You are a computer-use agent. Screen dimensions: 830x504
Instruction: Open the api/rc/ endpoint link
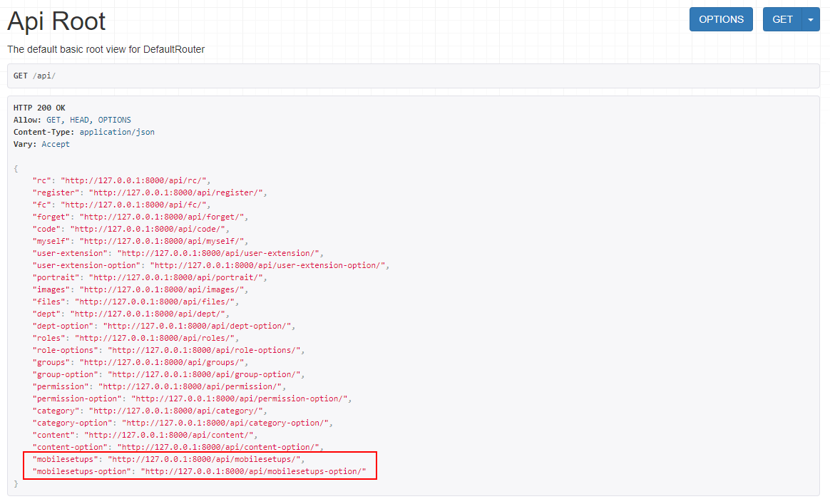(x=135, y=180)
